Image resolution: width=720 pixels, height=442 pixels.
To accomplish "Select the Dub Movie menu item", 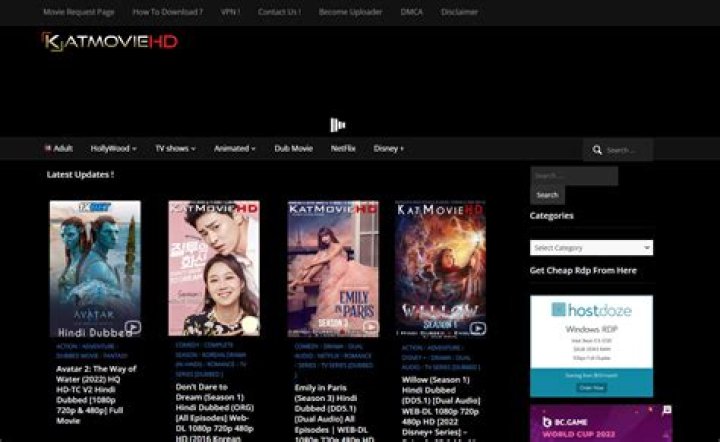I will tap(293, 148).
